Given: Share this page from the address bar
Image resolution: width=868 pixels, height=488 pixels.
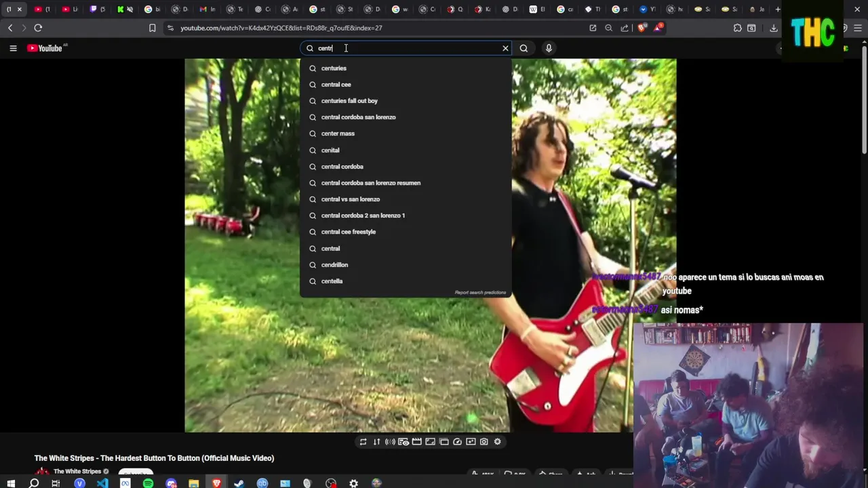Looking at the screenshot, I should pyautogui.click(x=625, y=28).
